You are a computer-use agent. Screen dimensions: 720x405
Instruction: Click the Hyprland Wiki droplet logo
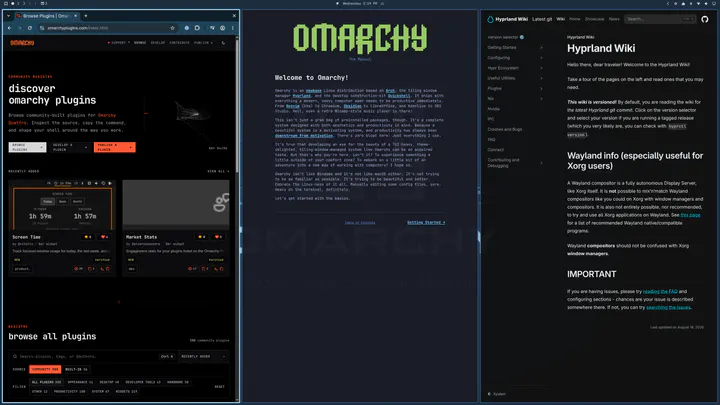(490, 19)
